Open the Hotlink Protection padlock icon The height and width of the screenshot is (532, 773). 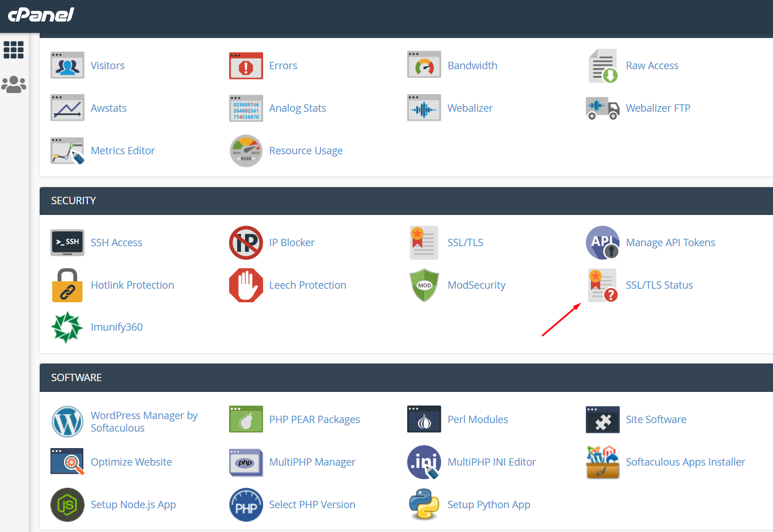(67, 285)
